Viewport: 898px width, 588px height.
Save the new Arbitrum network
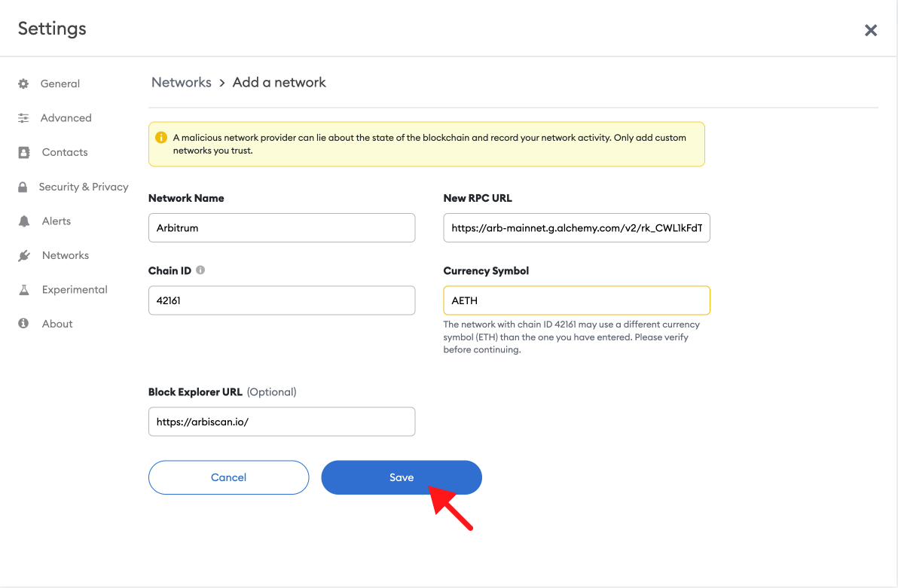[x=402, y=477]
